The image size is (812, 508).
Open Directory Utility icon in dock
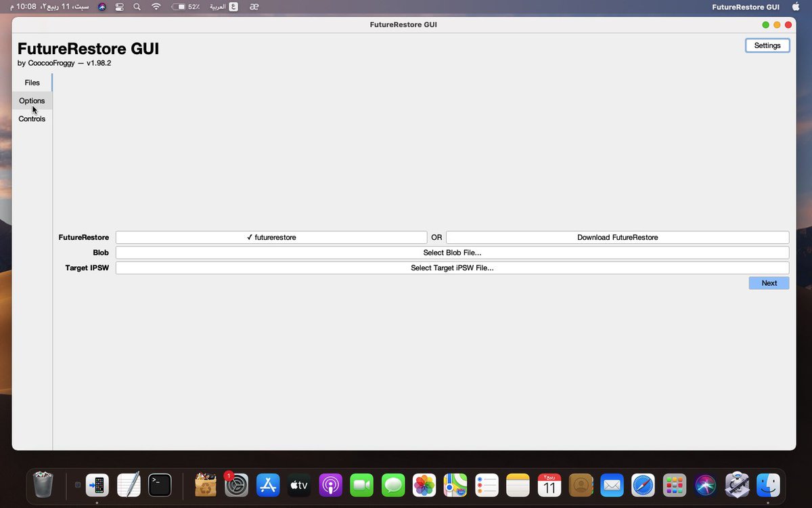[737, 485]
